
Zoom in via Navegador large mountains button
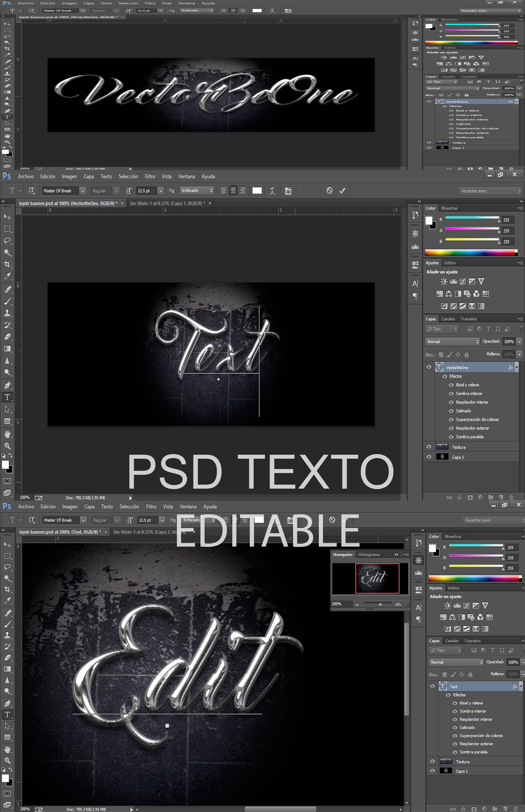pos(398,604)
